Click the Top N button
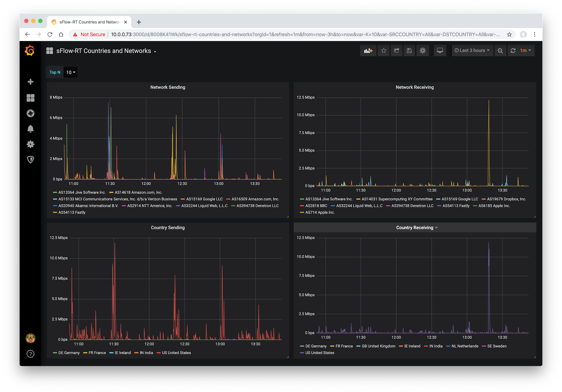 click(x=55, y=72)
